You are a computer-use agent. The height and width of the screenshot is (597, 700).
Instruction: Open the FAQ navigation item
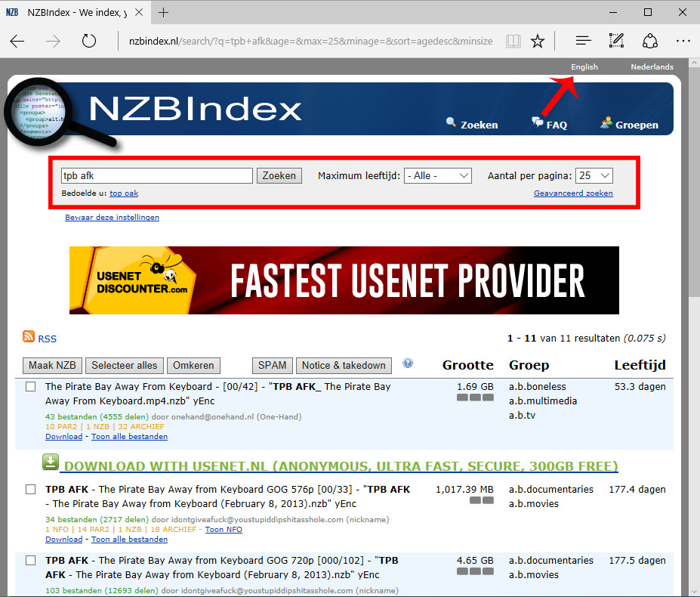pos(549,124)
